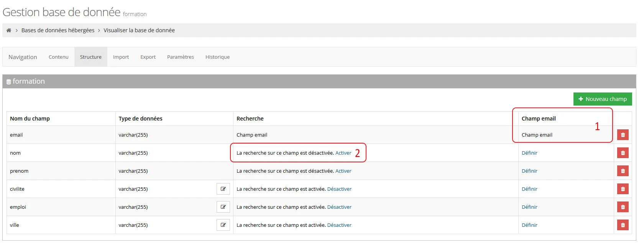The height and width of the screenshot is (251, 644).
Task: Click the home icon in breadcrumb
Action: 9,30
